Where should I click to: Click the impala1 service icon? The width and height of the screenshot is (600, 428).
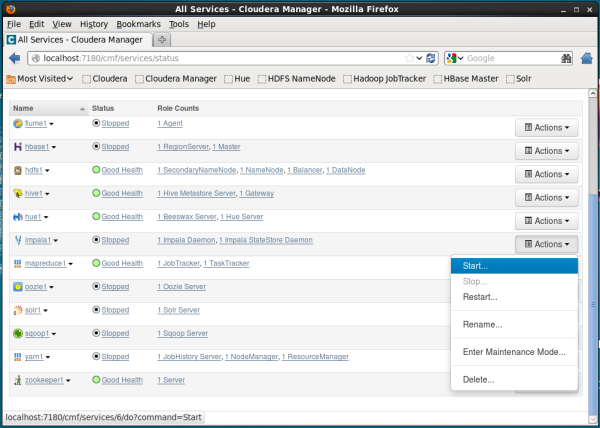point(18,240)
